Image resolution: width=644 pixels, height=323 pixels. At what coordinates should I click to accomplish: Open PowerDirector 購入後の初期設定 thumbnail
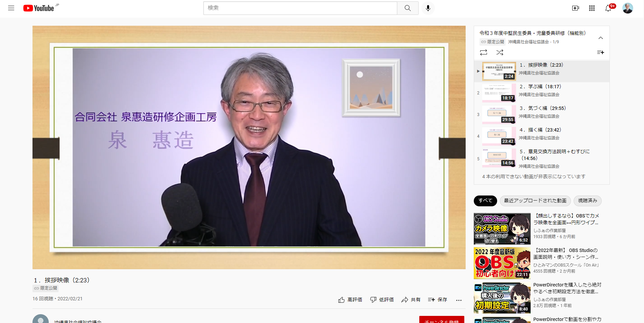(x=502, y=298)
